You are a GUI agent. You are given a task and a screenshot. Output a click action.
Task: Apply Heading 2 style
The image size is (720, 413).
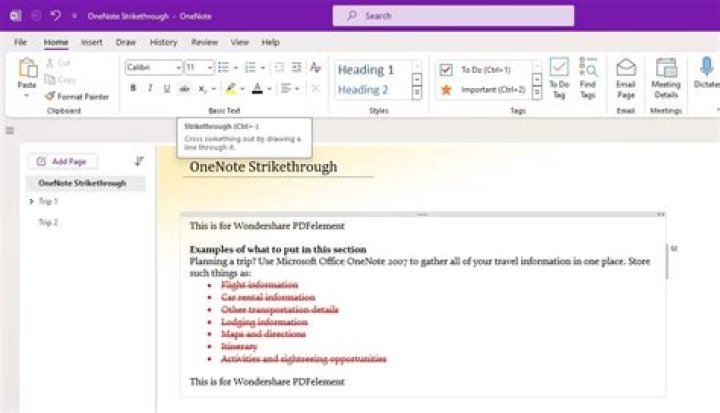pos(363,90)
